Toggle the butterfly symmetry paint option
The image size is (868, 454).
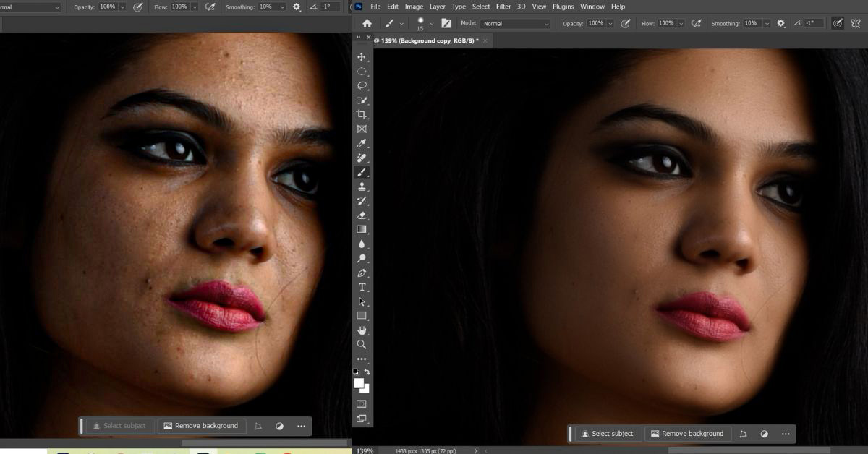click(x=856, y=23)
